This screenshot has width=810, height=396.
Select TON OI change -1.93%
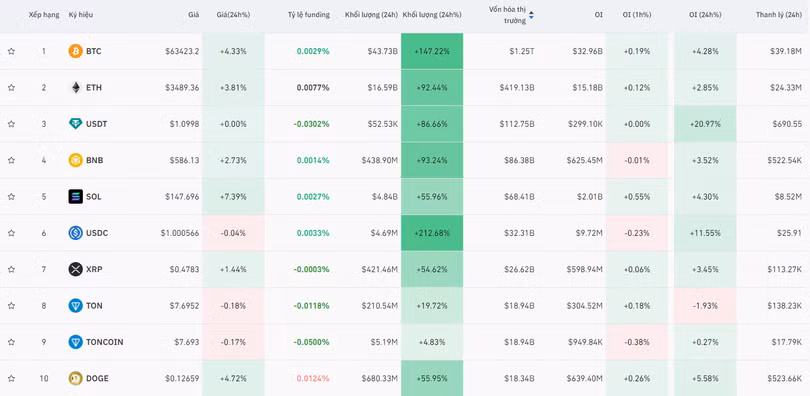[x=705, y=306]
